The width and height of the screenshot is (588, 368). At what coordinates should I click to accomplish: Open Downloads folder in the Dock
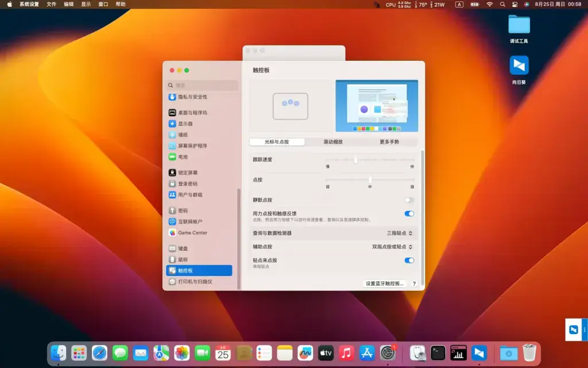[x=509, y=353]
